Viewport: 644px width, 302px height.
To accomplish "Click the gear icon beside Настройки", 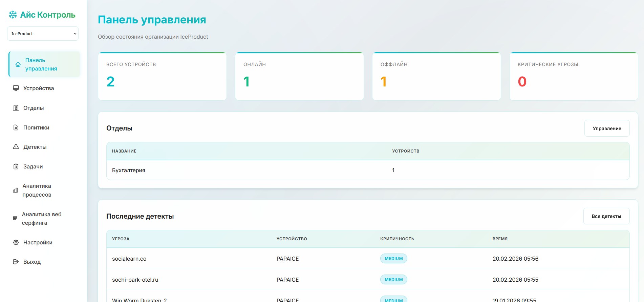I will coord(16,242).
